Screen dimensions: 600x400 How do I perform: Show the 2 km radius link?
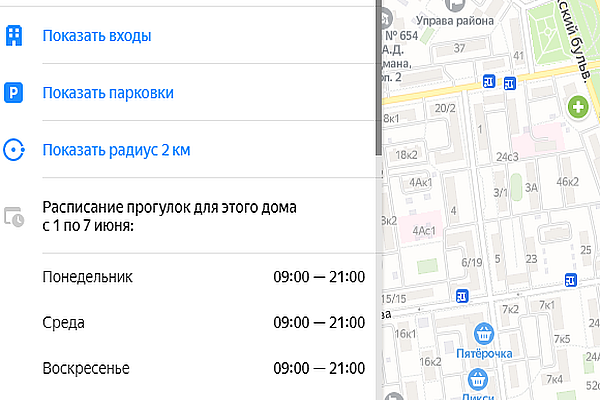click(116, 151)
